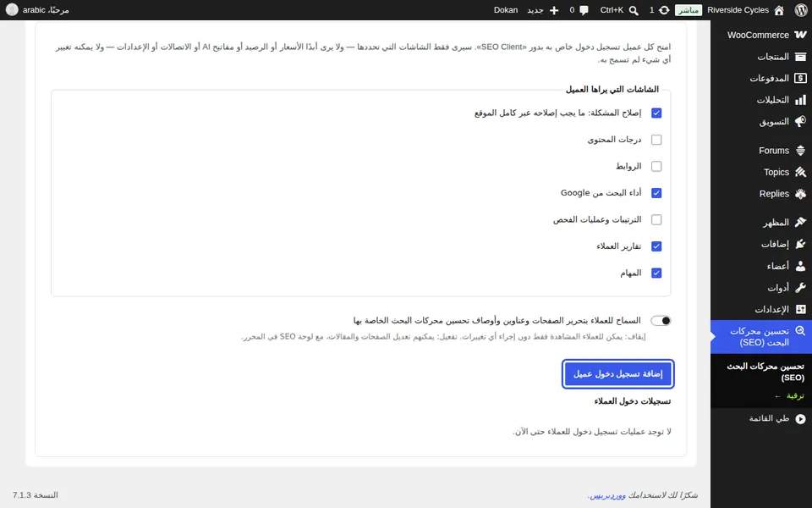Viewport: 812px width, 508px height.
Task: Click the إضافة تسجيل دخول عميل button
Action: tap(617, 373)
